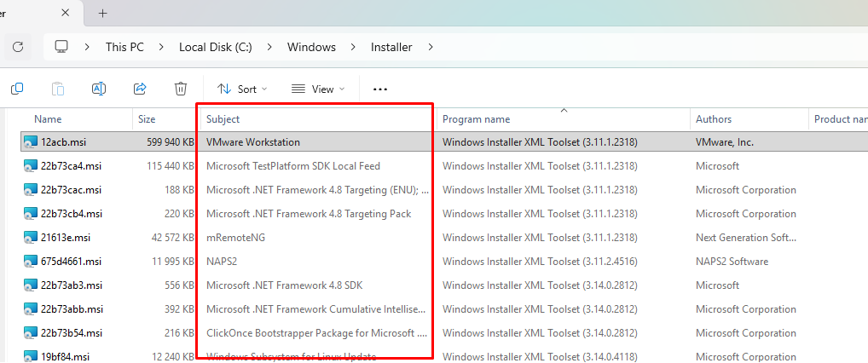
Task: Click the Delete trash can icon
Action: (x=181, y=89)
